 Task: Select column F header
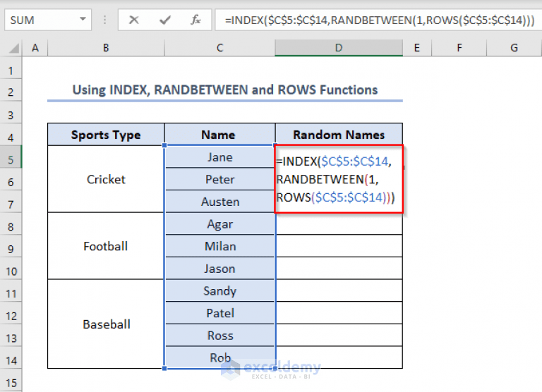(x=459, y=48)
